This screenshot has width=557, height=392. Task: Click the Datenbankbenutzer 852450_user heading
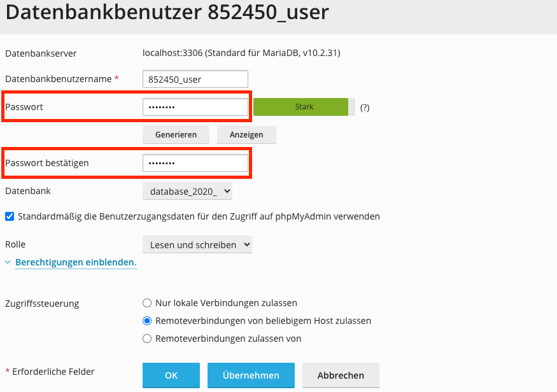(167, 13)
